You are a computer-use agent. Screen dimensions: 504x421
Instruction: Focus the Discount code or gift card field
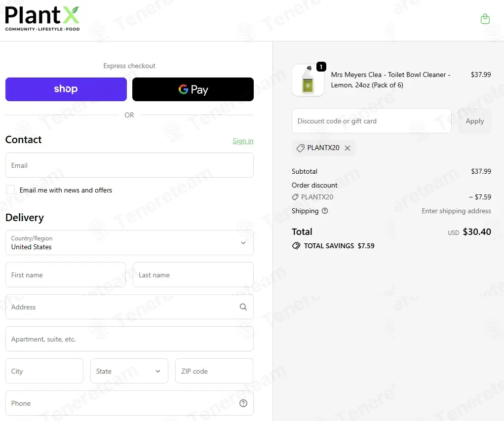(x=372, y=121)
